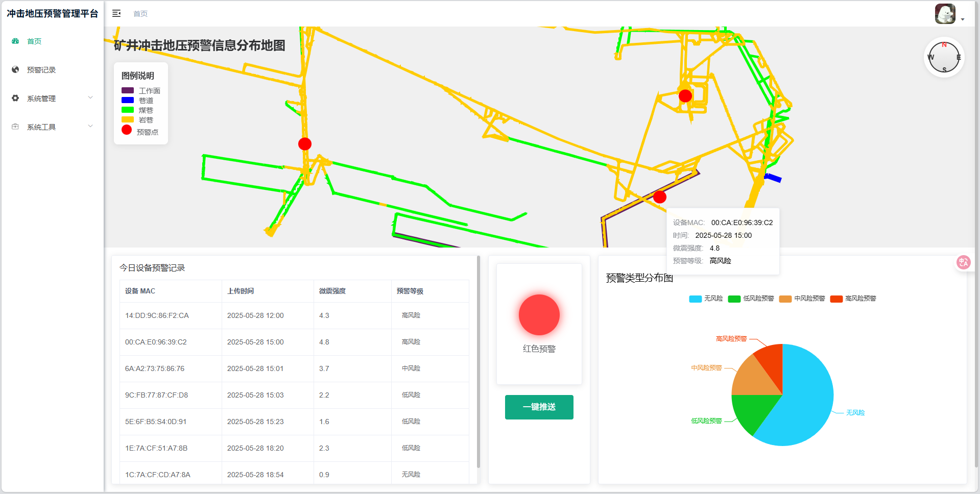Toggle the 高风险预警 legend entry
This screenshot has height=494, width=980.
pyautogui.click(x=853, y=299)
